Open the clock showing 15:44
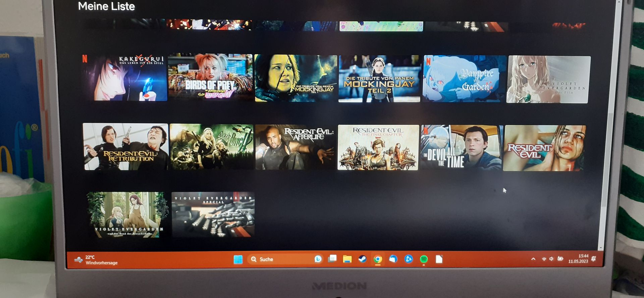644x298 pixels. (x=578, y=258)
